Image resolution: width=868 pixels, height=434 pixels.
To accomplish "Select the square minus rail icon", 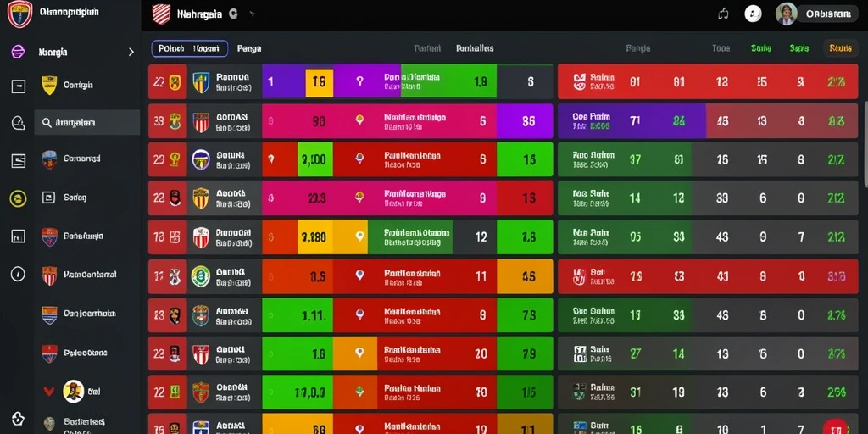I will point(19,86).
